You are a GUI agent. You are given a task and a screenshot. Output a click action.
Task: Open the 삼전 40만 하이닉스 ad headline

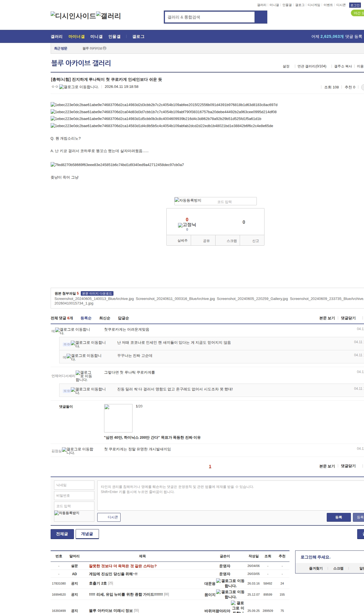(x=152, y=438)
